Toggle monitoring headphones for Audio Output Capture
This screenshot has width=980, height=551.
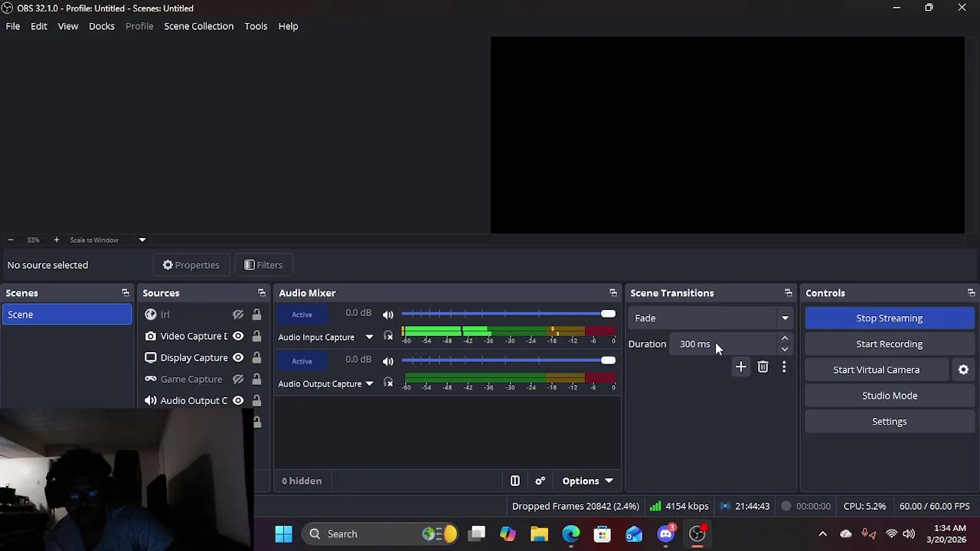coord(388,383)
